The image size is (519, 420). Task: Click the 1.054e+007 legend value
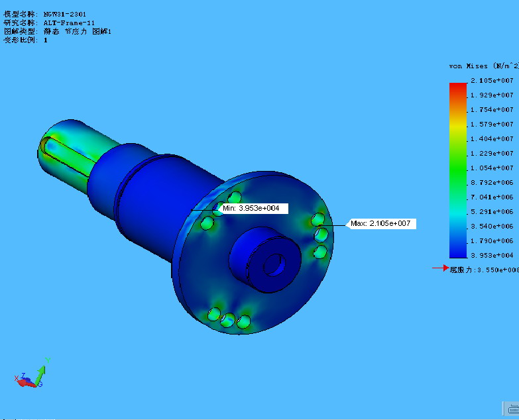tap(492, 168)
